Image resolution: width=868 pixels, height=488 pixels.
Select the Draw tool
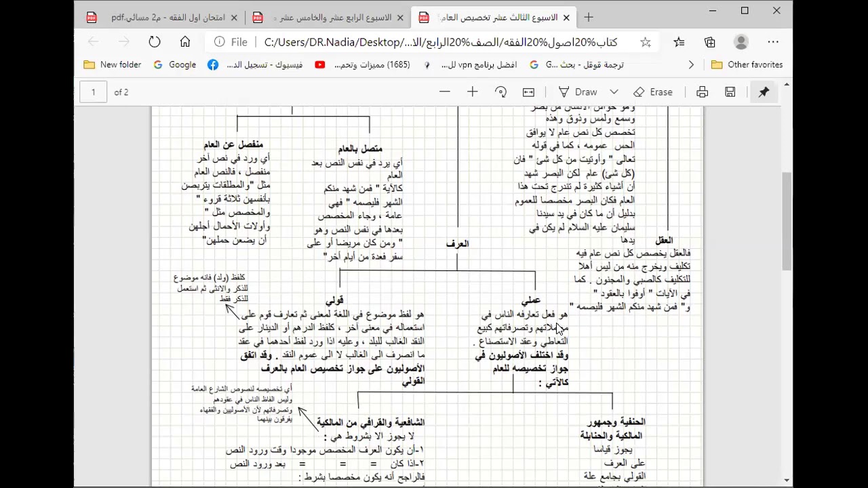click(578, 92)
